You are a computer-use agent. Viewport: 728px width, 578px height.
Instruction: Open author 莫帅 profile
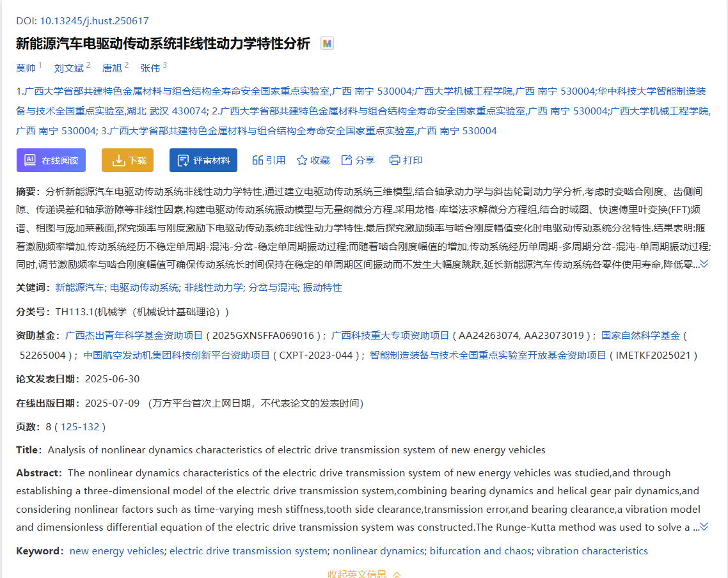pyautogui.click(x=26, y=68)
